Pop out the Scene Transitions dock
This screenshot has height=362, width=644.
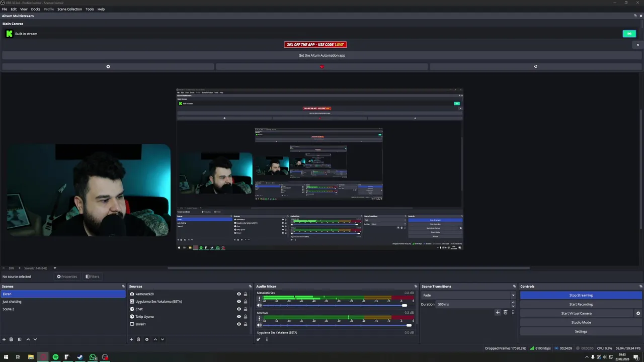coord(514,287)
